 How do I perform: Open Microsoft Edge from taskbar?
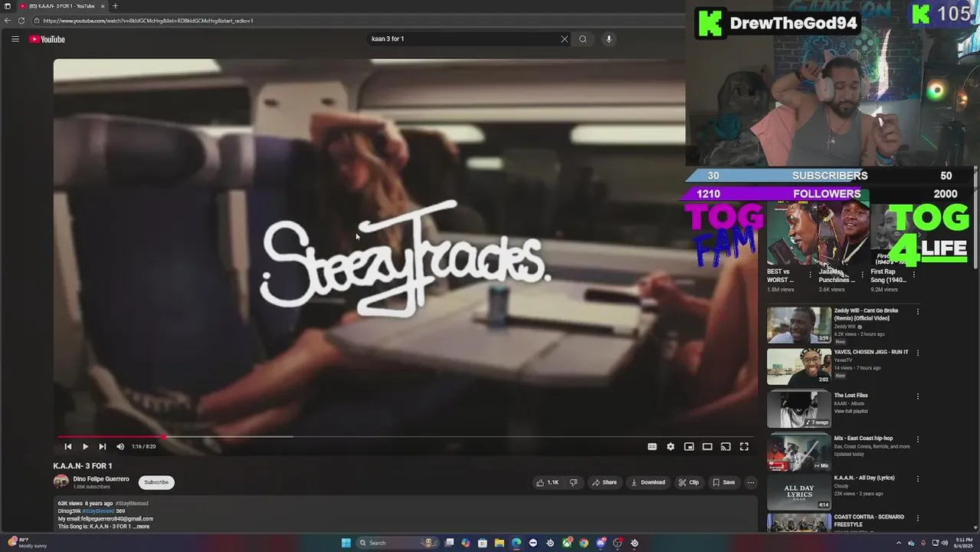pyautogui.click(x=516, y=543)
